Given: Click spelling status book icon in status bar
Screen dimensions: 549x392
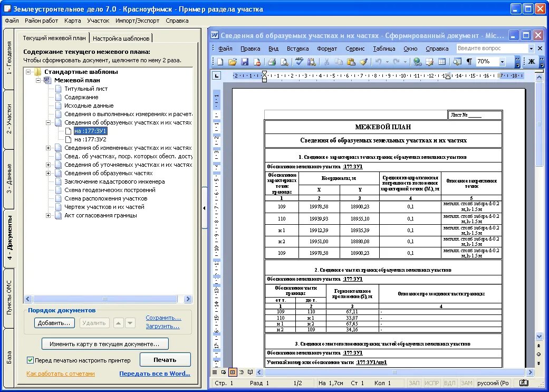Looking at the screenshot, I should (x=524, y=383).
